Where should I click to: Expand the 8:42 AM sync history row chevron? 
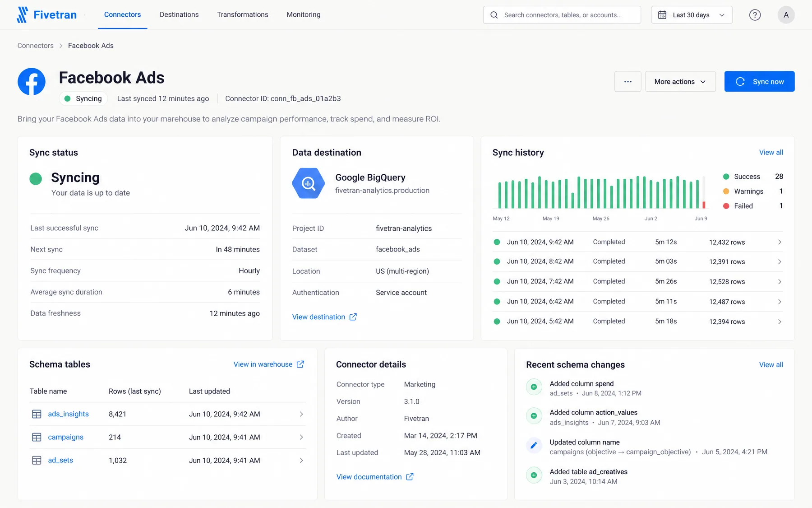(x=780, y=262)
